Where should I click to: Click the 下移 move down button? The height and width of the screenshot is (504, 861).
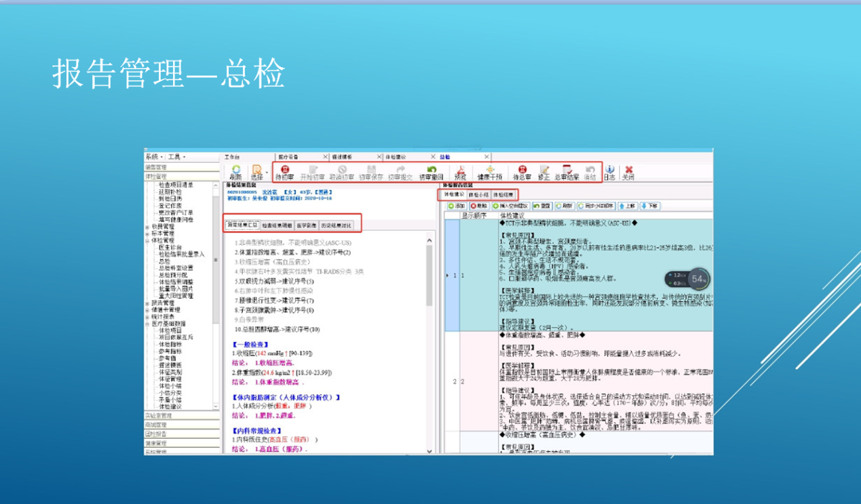(x=649, y=206)
